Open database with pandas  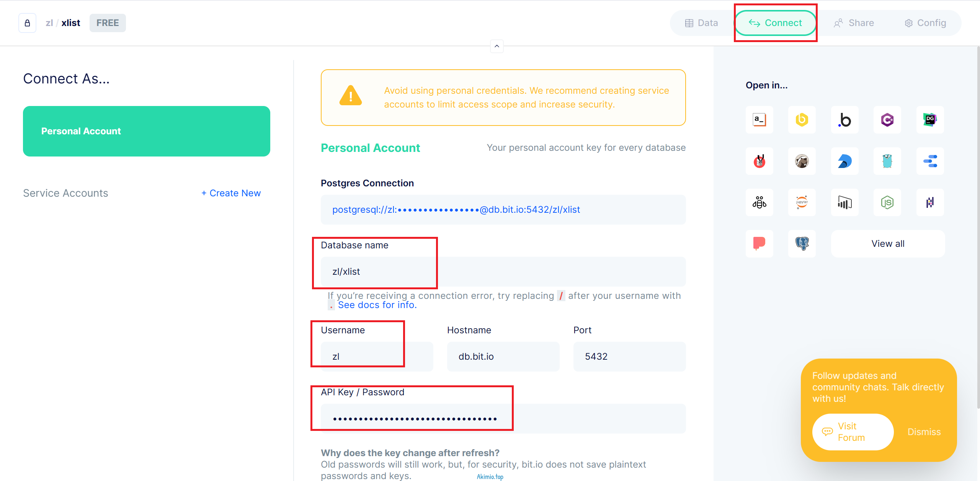(x=930, y=202)
